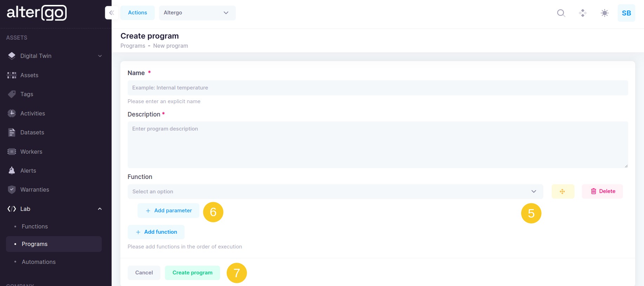Click the Warranties shield icon

12,189
